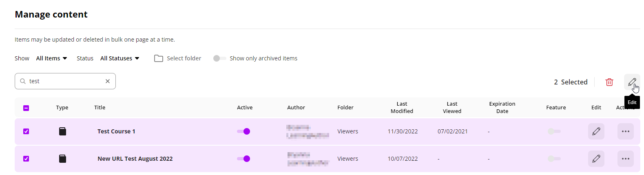Open actions menu for Test Course 1

626,131
